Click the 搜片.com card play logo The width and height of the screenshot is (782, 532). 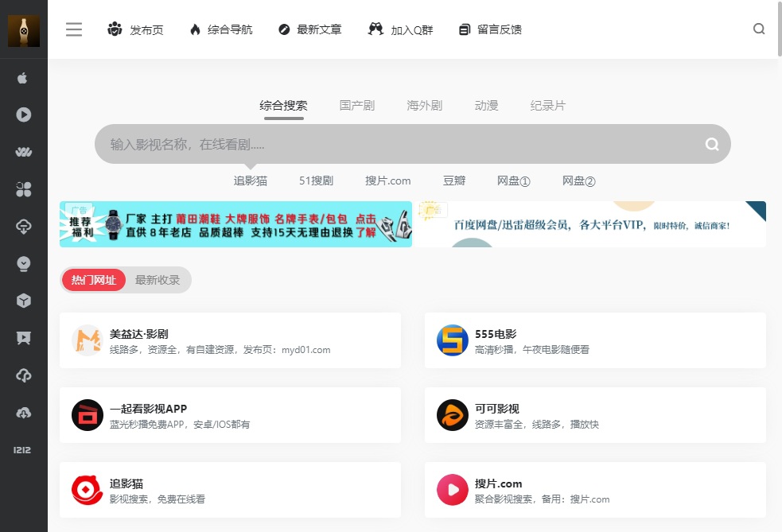453,490
